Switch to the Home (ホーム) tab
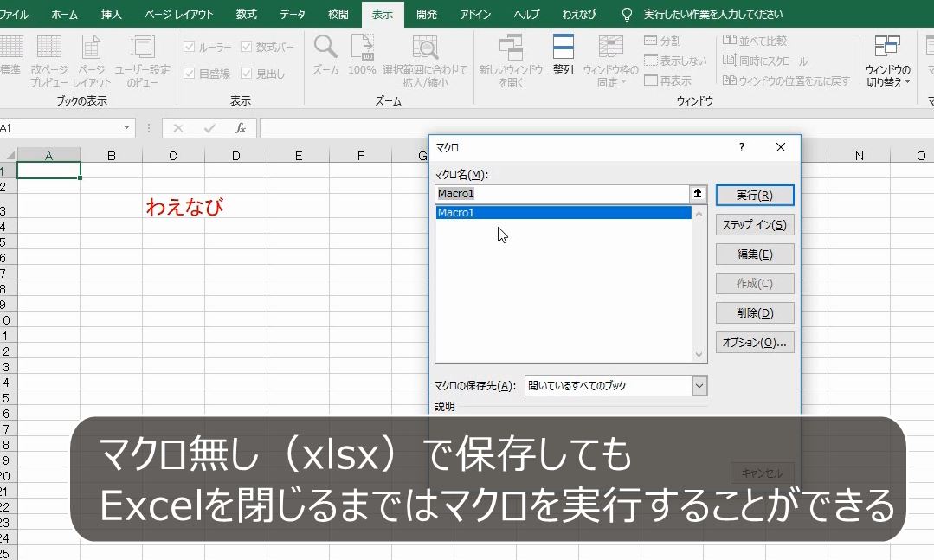934x560 pixels. pyautogui.click(x=64, y=14)
